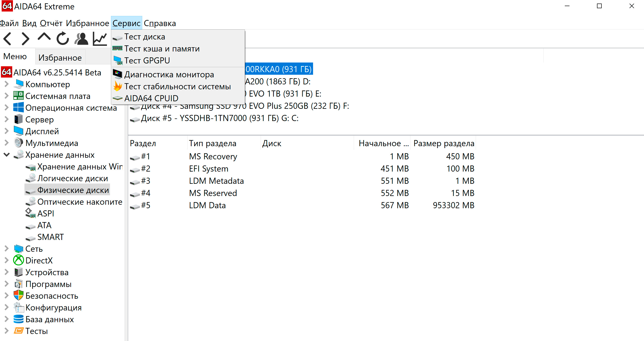Close the open Сервис menu
644x341 pixels.
[126, 23]
